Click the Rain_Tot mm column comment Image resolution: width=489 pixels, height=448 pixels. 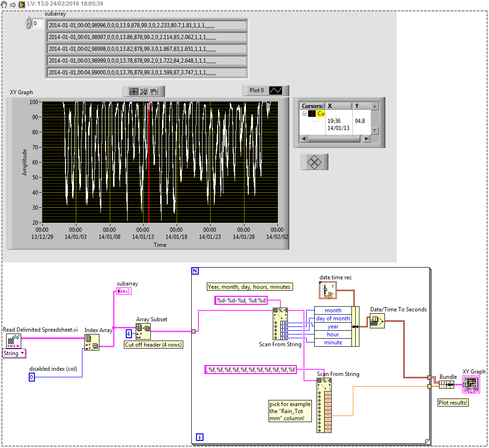pyautogui.click(x=290, y=411)
